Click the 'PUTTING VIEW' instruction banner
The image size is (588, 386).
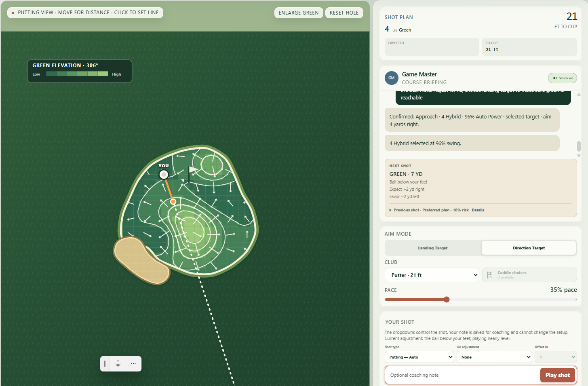(x=85, y=13)
